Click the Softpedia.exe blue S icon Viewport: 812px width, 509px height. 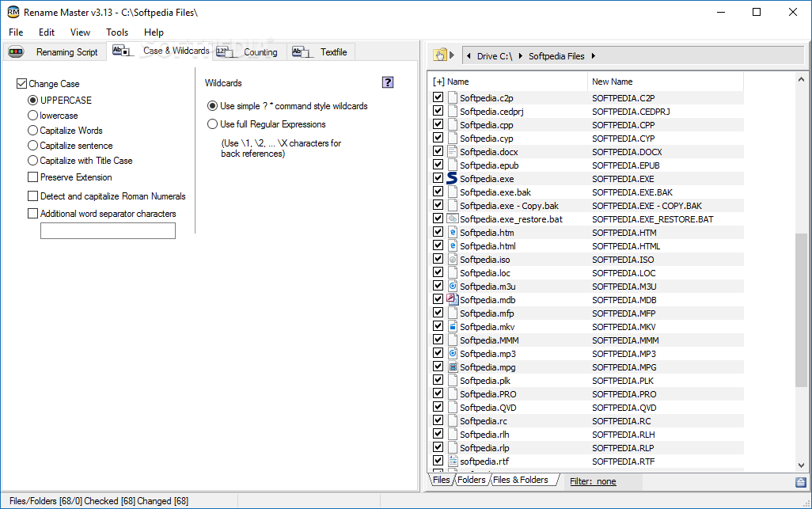pyautogui.click(x=452, y=178)
